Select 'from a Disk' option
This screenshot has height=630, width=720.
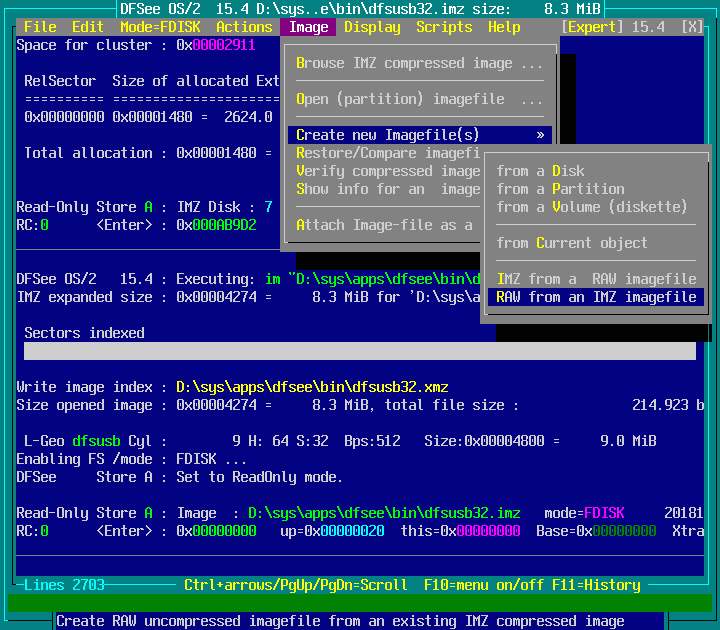coord(540,171)
